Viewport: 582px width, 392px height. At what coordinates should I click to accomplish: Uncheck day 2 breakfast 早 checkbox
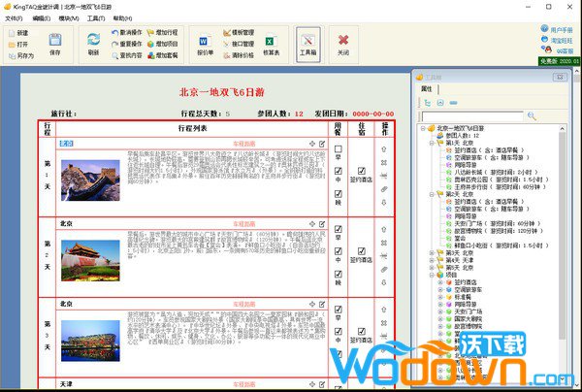(x=339, y=229)
